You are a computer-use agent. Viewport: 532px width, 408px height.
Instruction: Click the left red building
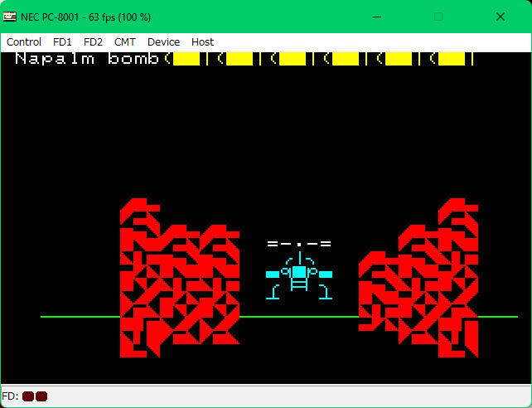point(178,282)
